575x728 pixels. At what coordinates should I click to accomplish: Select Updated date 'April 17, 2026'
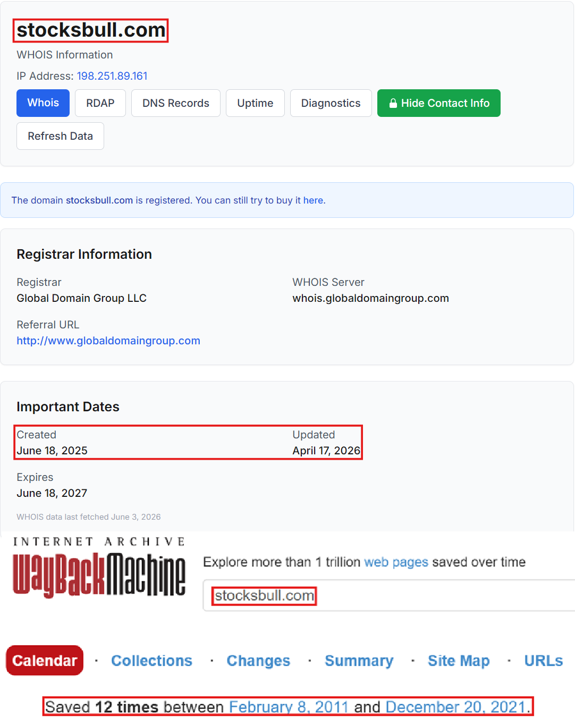[x=326, y=451]
